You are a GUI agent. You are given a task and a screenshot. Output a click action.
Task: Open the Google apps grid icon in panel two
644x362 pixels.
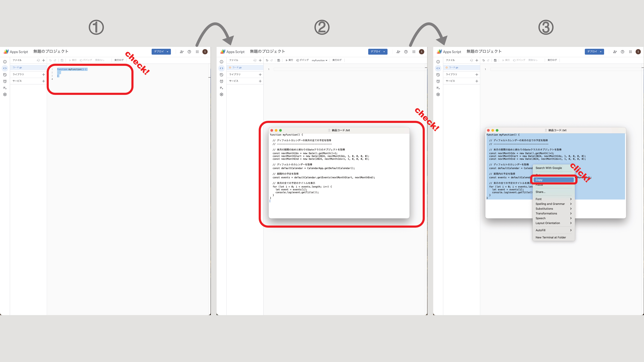[x=414, y=52]
